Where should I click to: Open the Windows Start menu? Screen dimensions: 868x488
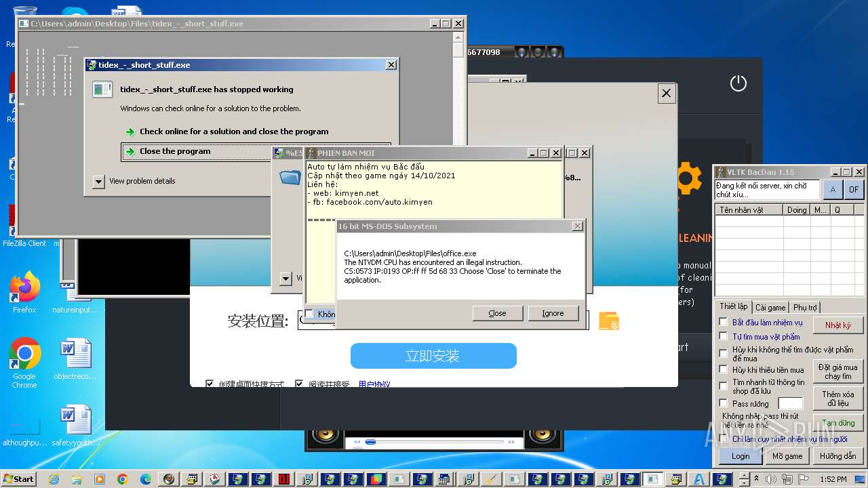(18, 479)
